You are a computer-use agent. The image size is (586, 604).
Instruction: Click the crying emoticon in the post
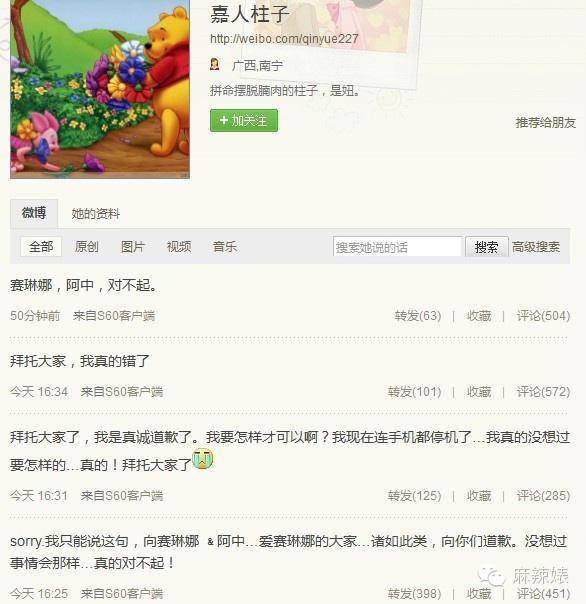[x=203, y=459]
